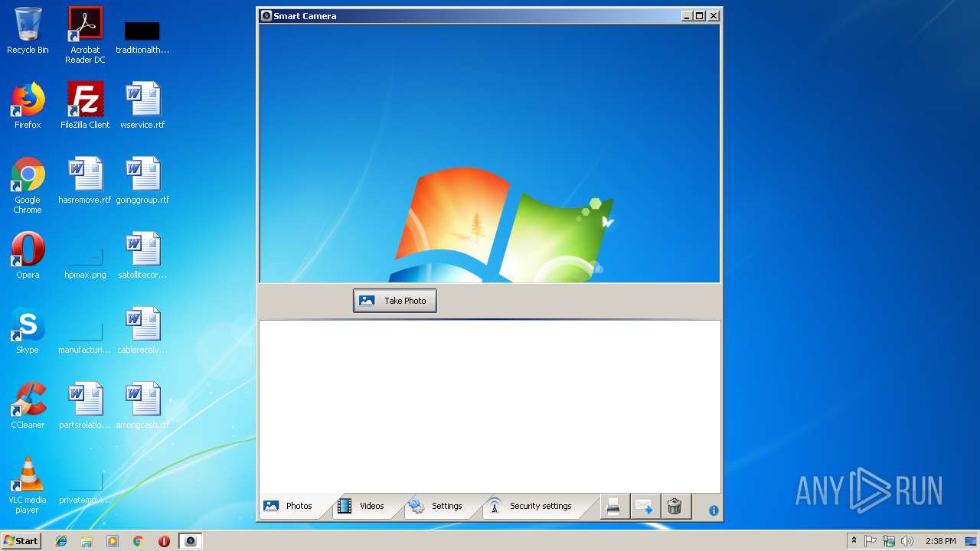Image resolution: width=980 pixels, height=551 pixels.
Task: Click the camera live preview area
Action: click(490, 154)
